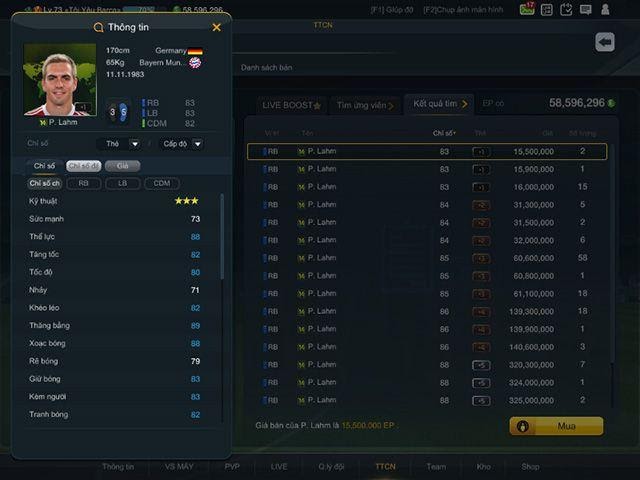Toggle RB position stats filter
Image resolution: width=640 pixels, height=480 pixels.
(83, 183)
